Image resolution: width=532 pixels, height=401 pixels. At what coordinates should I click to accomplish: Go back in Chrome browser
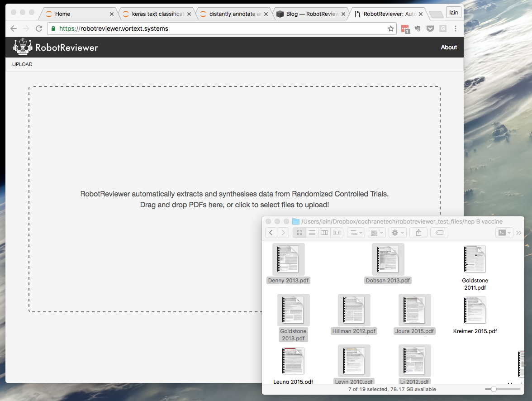coord(14,29)
